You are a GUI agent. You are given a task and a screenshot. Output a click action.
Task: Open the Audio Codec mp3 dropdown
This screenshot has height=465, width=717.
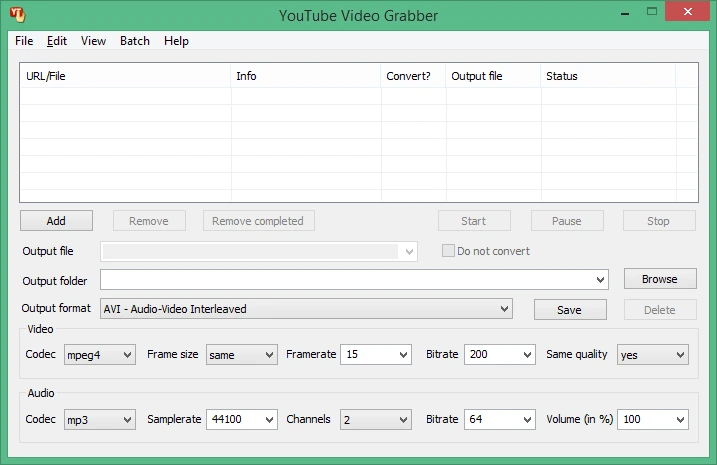click(100, 420)
